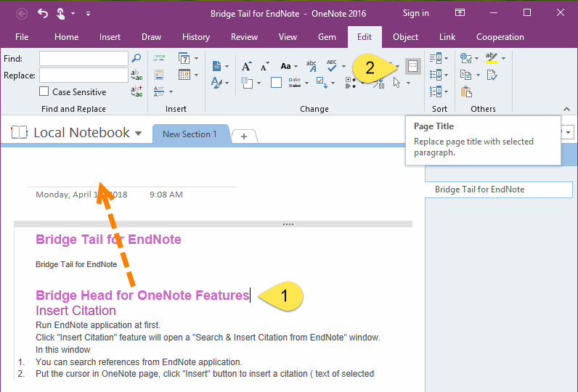Click the sort bulleted list icon
Image resolution: width=578 pixels, height=392 pixels.
436,75
